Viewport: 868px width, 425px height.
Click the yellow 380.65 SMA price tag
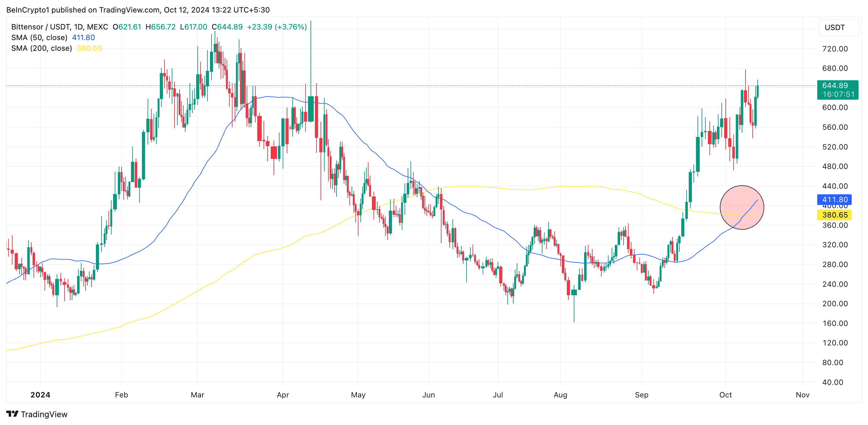pyautogui.click(x=834, y=215)
